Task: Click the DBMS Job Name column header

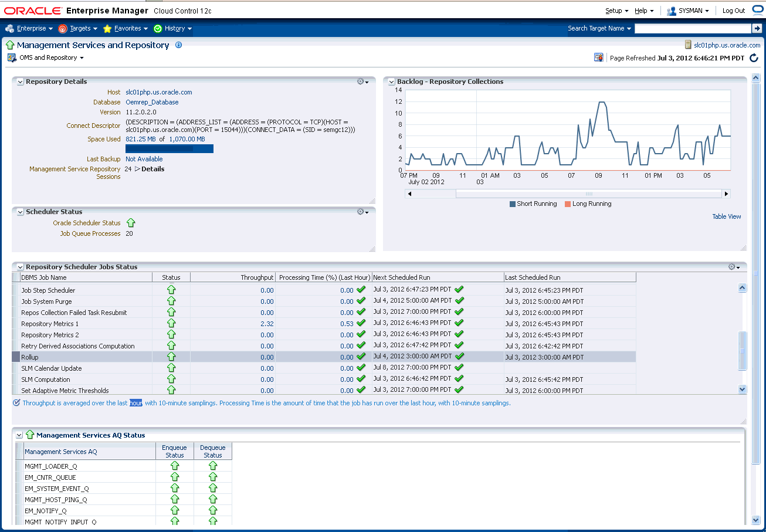Action: tap(86, 277)
